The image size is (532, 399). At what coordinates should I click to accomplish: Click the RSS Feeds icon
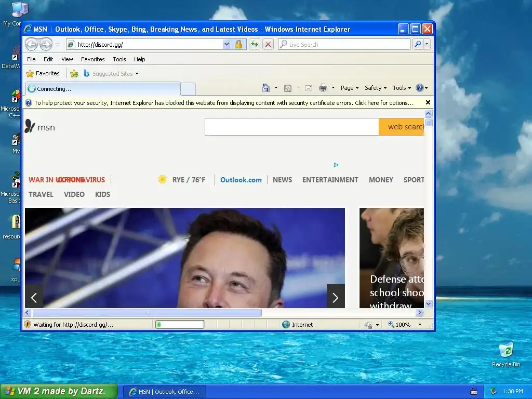coord(288,88)
